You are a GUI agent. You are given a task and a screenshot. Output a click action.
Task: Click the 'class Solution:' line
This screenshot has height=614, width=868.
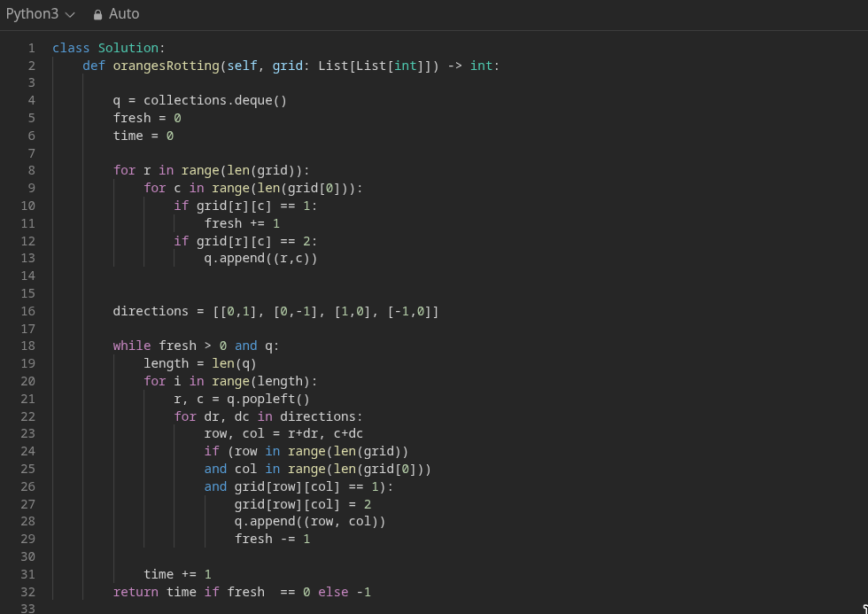[109, 48]
